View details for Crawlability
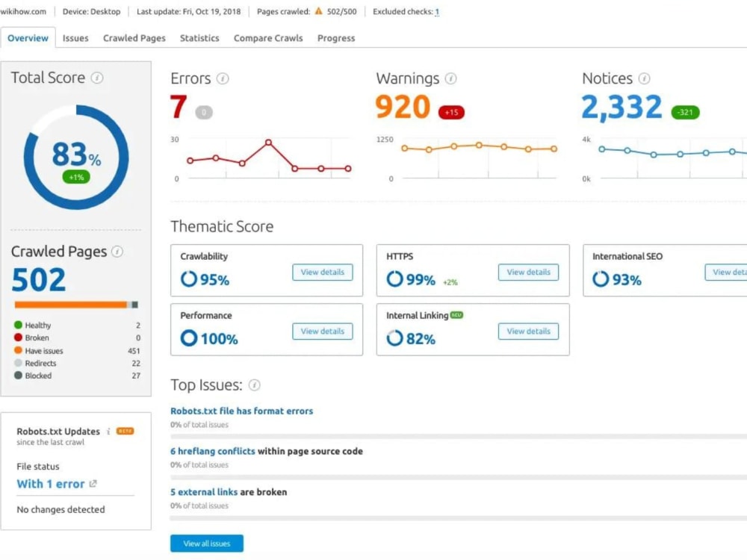 click(x=323, y=272)
